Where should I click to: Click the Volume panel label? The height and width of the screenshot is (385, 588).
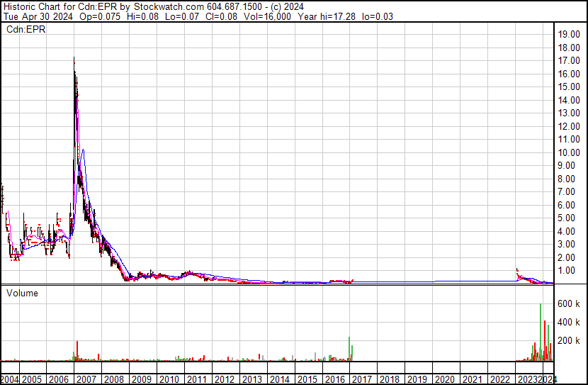(22, 293)
